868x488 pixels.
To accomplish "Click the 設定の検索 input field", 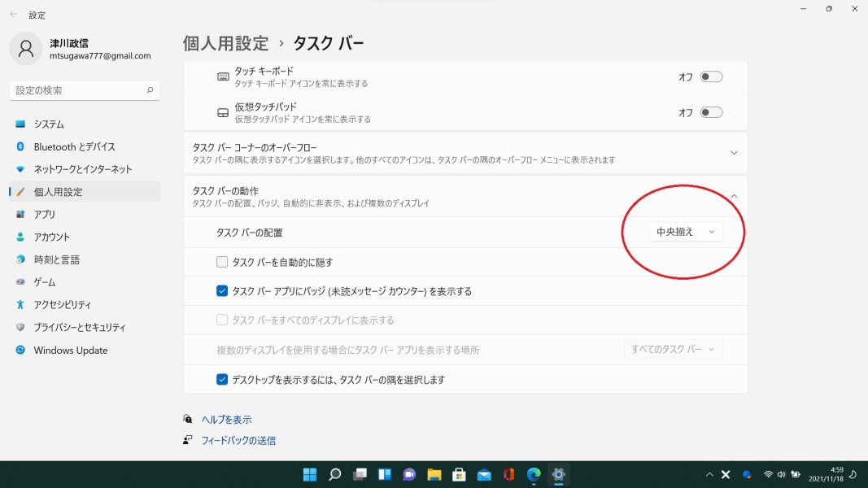I will coord(77,90).
